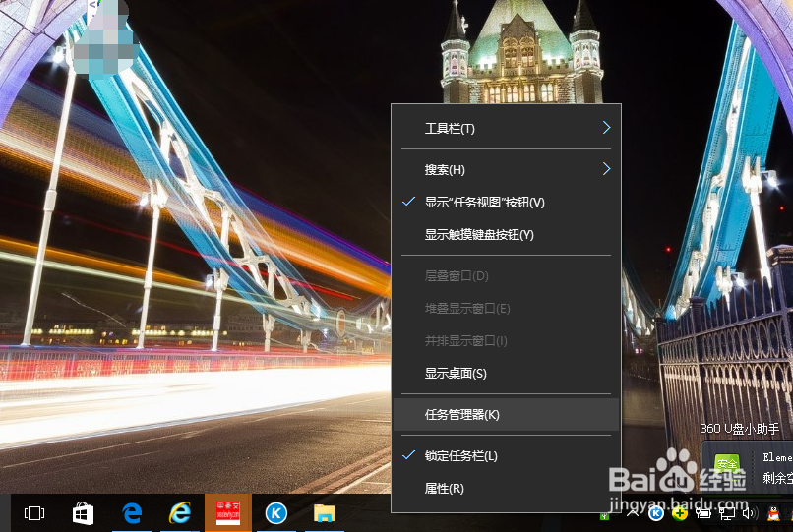Open the volume speaker tray icon
The height and width of the screenshot is (532, 793).
coord(750,513)
